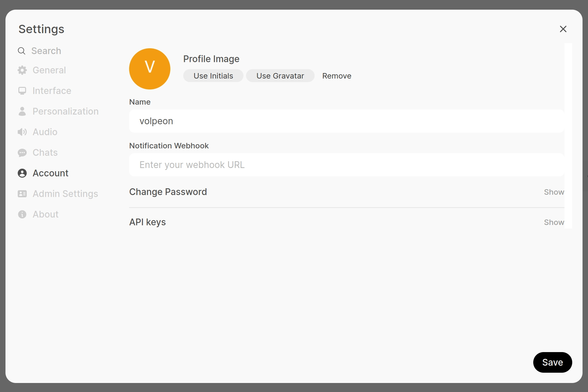Click the Profile Image heading

(211, 59)
